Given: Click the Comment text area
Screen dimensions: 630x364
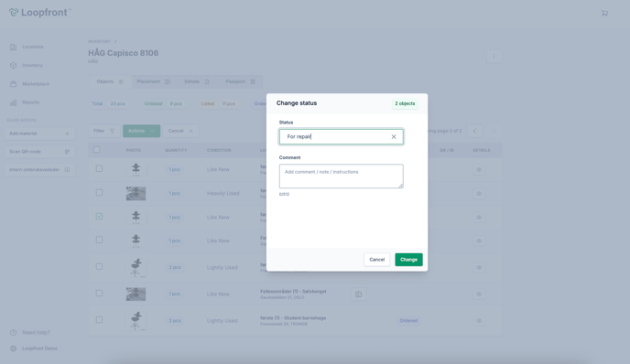Looking at the screenshot, I should click(x=342, y=176).
